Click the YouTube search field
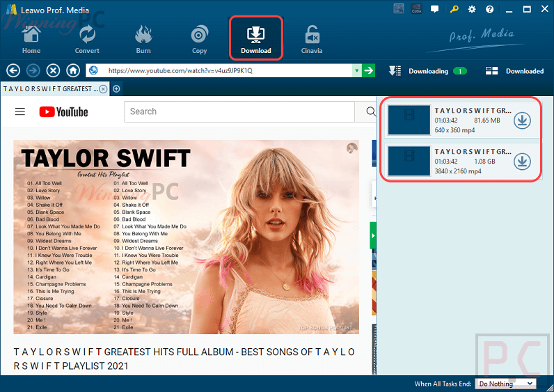The image size is (554, 392). point(239,111)
